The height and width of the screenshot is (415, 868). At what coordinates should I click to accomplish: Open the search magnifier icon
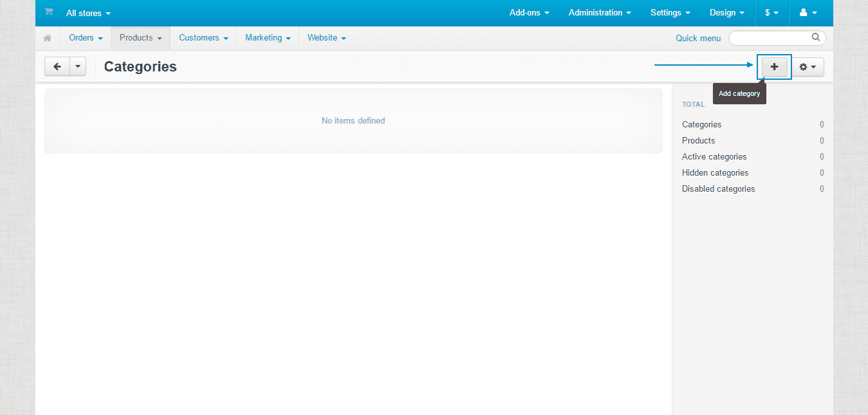tap(815, 37)
